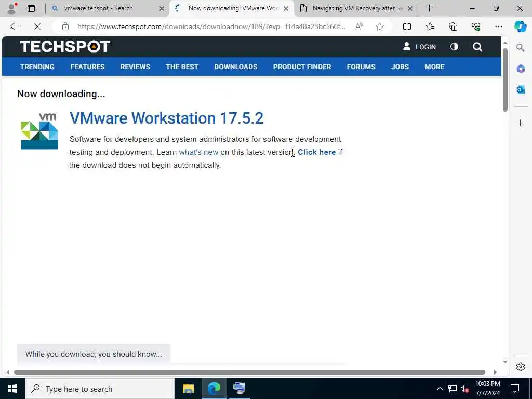This screenshot has height=399, width=532.
Task: Click the address bar URL
Action: pos(211,26)
